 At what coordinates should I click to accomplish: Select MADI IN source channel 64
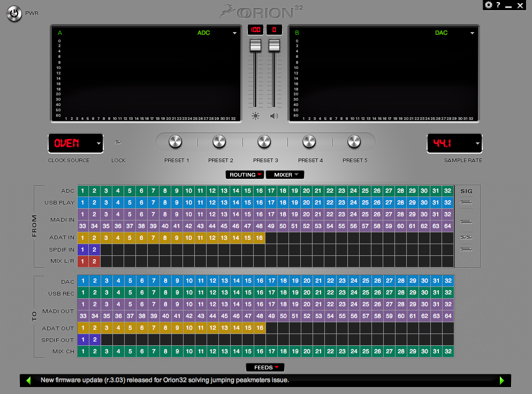click(x=448, y=226)
